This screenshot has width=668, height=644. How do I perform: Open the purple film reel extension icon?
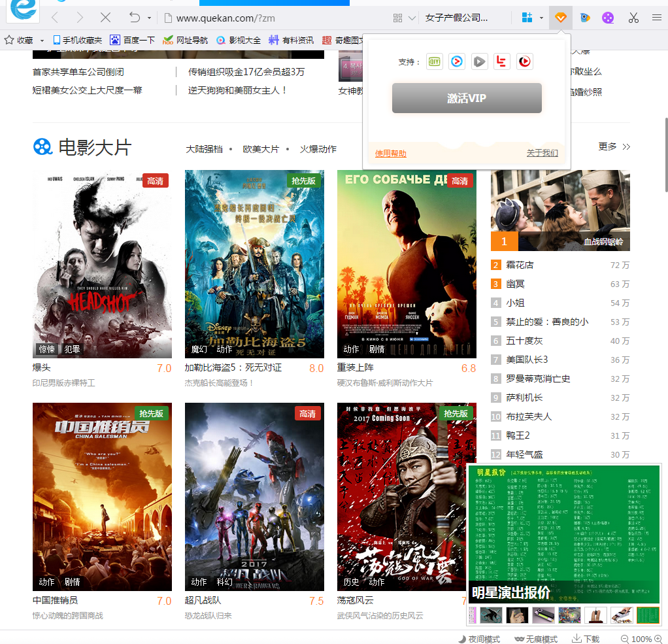click(608, 18)
